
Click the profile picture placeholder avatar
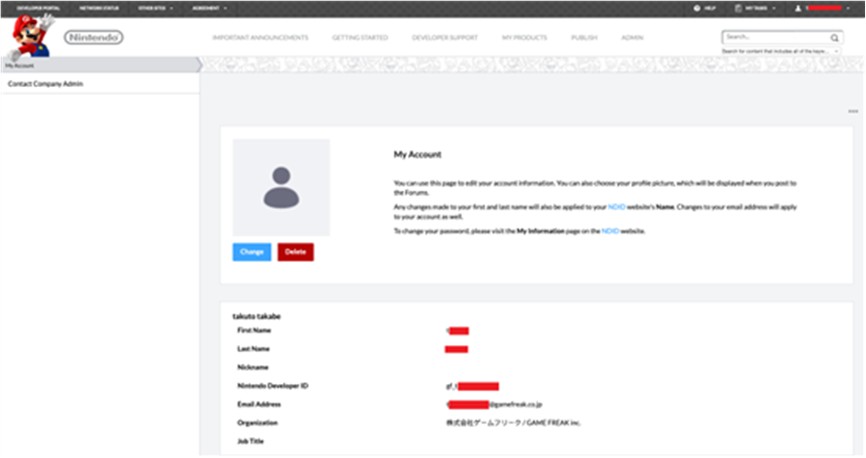pyautogui.click(x=281, y=187)
